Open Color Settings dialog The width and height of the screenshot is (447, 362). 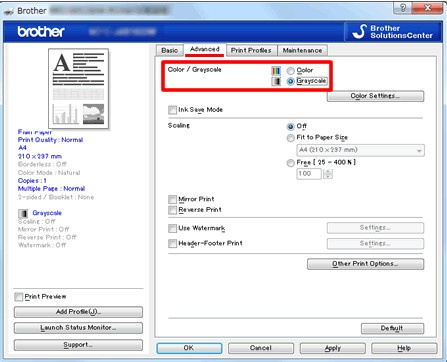[375, 96]
